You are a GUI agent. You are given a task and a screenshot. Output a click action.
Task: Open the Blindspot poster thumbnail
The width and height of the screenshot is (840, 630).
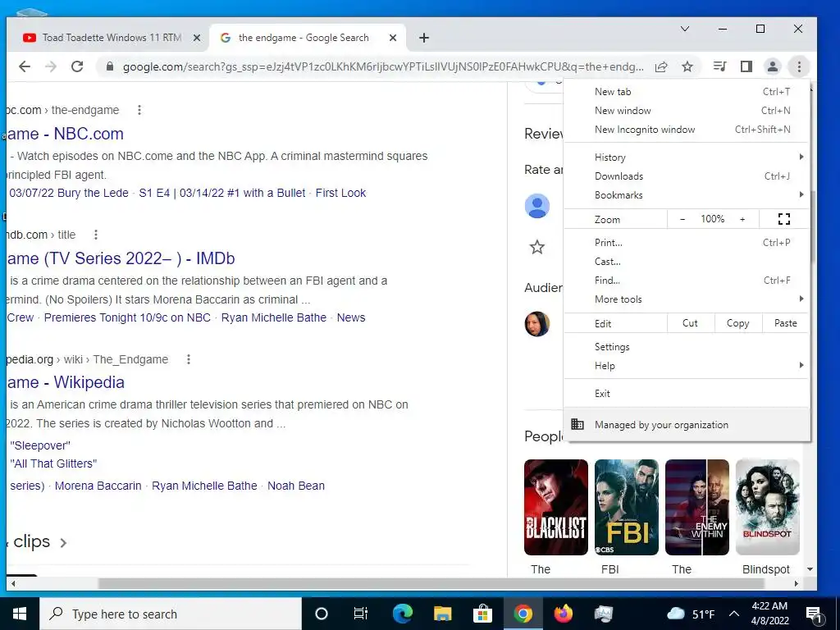coord(768,507)
